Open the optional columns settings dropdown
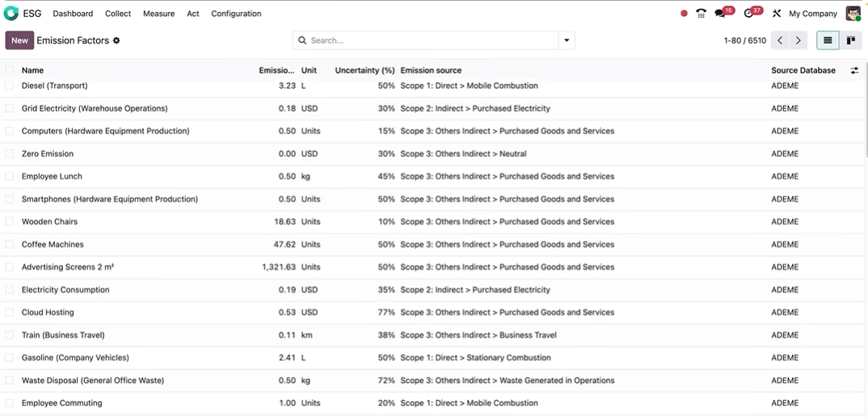This screenshot has height=417, width=868. [854, 70]
